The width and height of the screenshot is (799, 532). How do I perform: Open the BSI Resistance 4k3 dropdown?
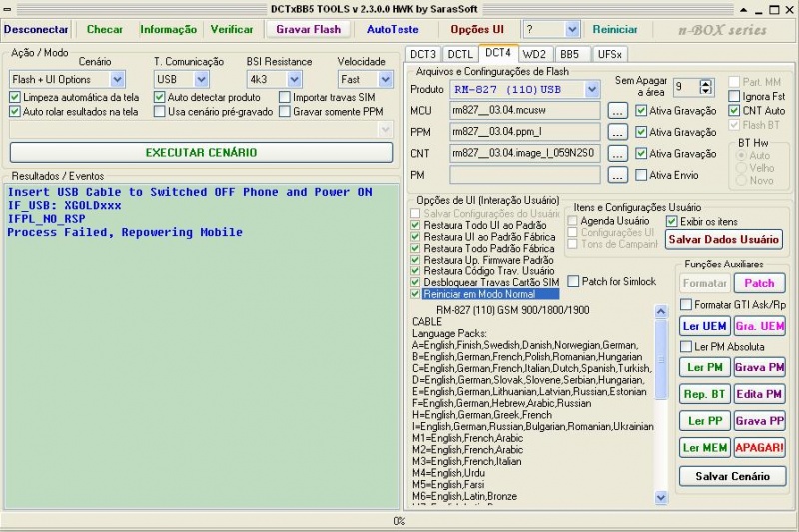tap(294, 80)
